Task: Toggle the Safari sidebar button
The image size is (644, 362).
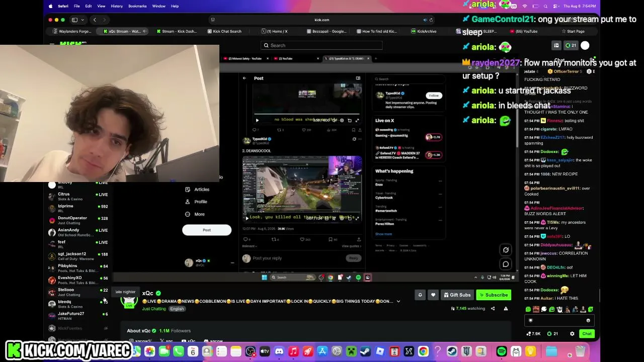Action: pyautogui.click(x=74, y=20)
